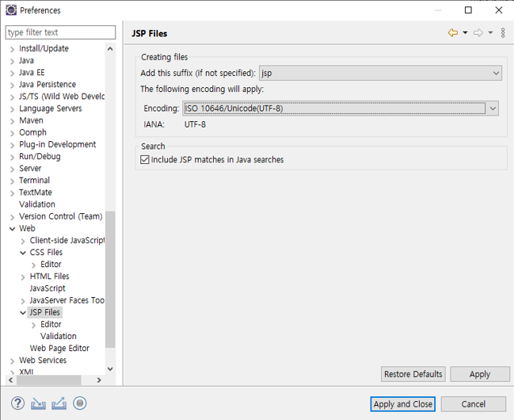The image size is (514, 420).
Task: Select Version Control (Team) item
Action: tap(61, 216)
